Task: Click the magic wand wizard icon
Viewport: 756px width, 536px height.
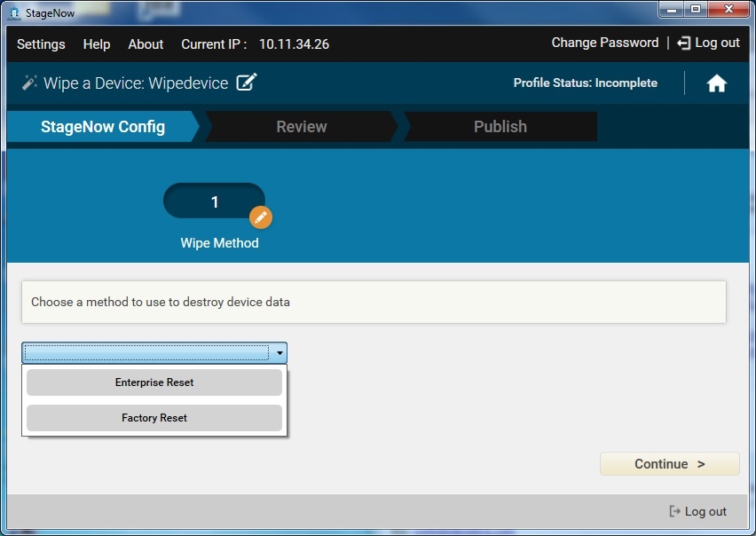Action: point(29,83)
